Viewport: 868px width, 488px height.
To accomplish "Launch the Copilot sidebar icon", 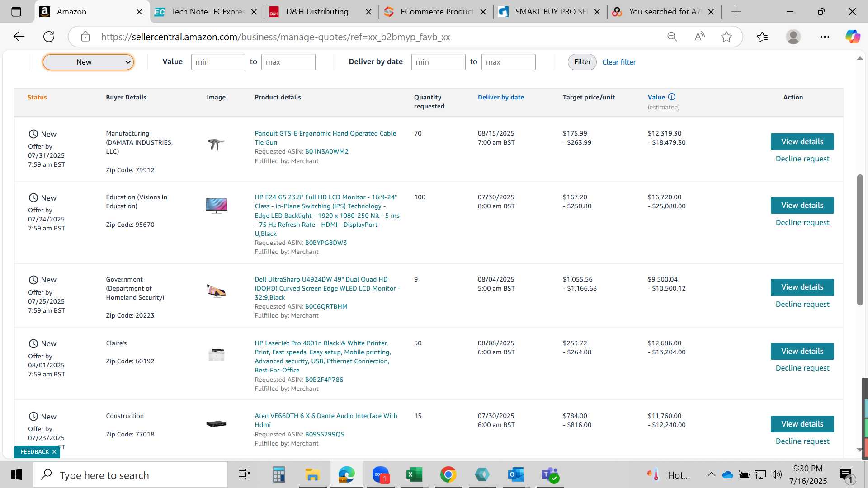I will pos(853,37).
